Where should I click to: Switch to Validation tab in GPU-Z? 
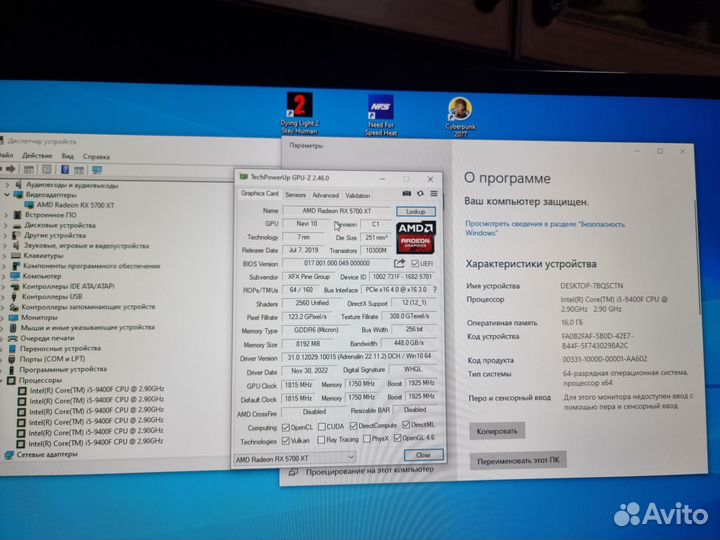click(357, 196)
